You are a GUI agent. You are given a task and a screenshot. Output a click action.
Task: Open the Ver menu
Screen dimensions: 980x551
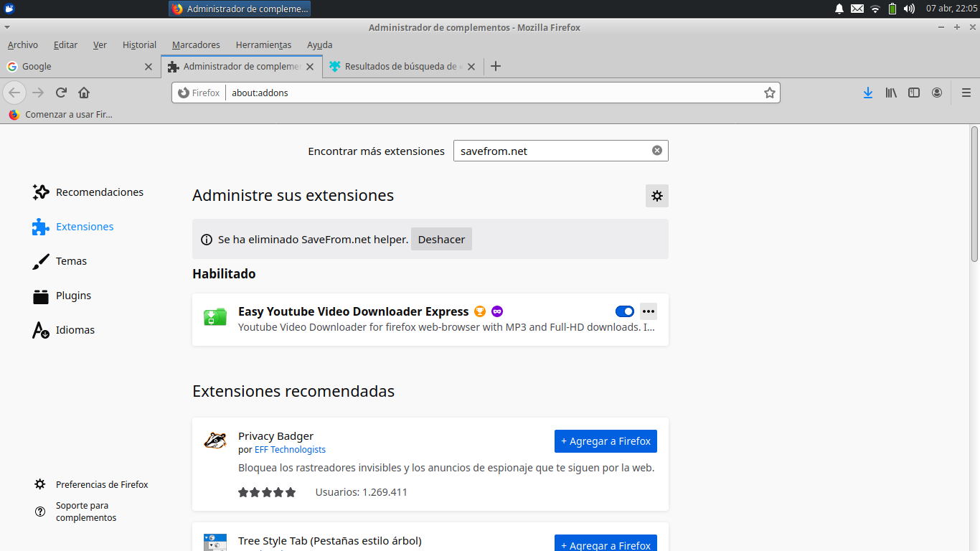coord(100,44)
